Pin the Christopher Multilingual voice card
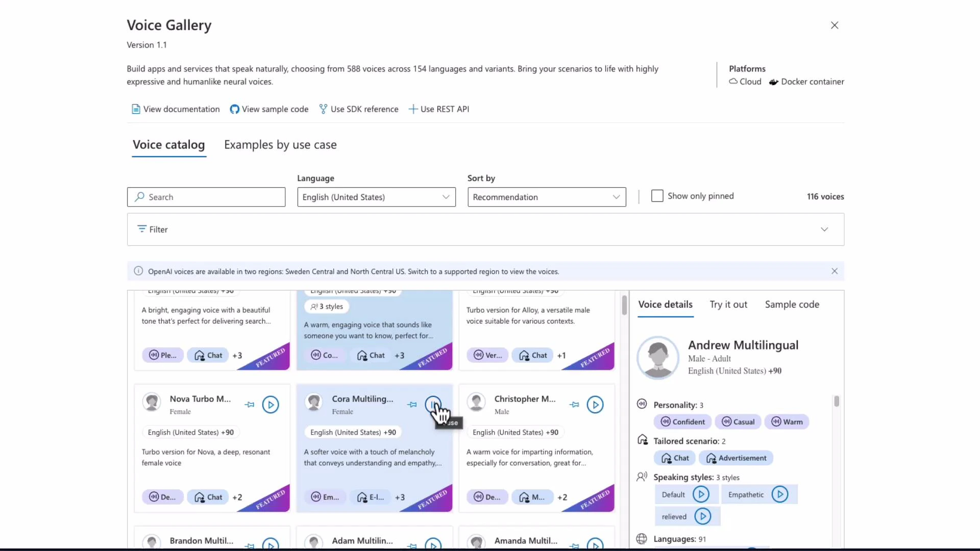980x551 pixels. point(574,405)
